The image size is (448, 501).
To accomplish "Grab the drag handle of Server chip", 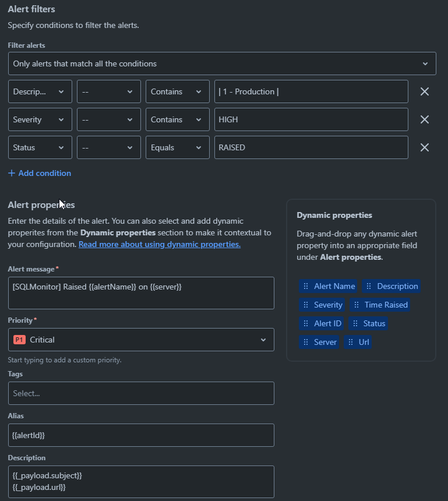I will (306, 342).
